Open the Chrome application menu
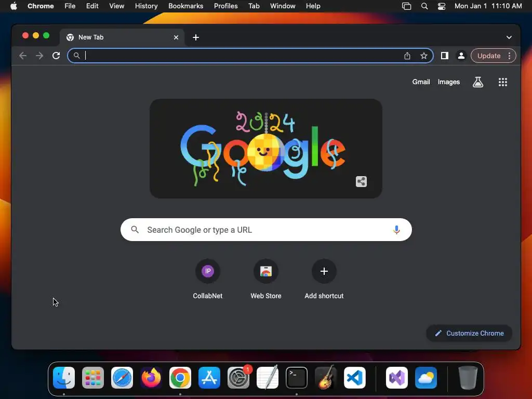Image resolution: width=532 pixels, height=399 pixels. [41, 6]
